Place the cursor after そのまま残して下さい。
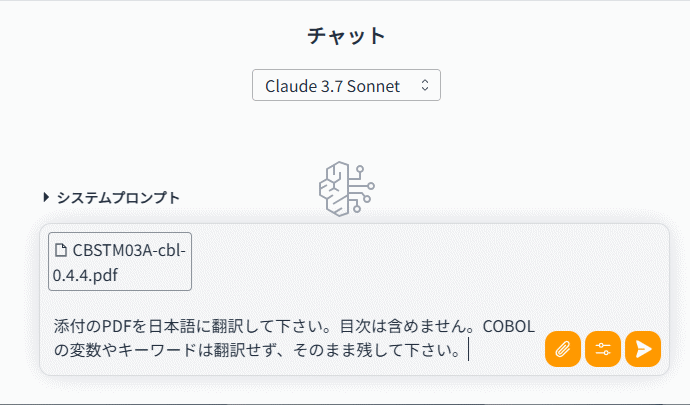 click(x=468, y=351)
